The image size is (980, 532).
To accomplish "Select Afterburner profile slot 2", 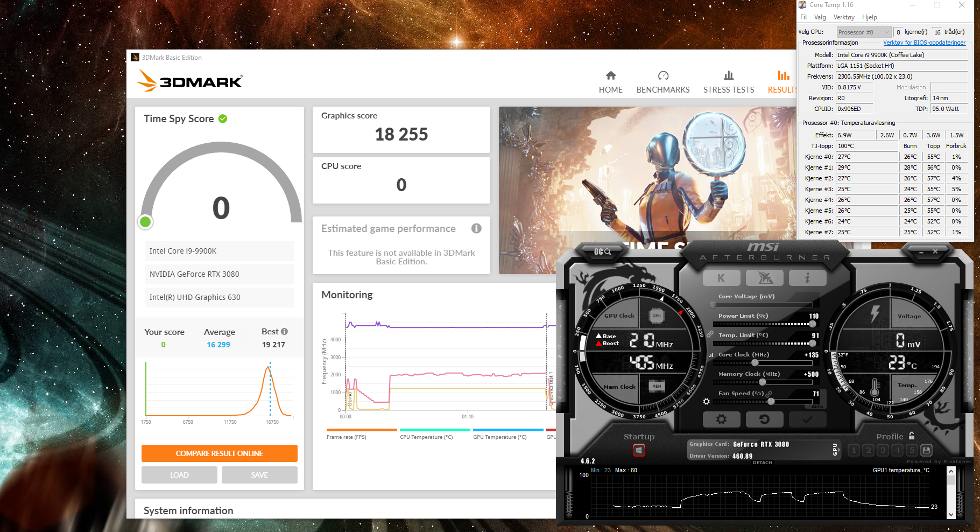I will (868, 450).
